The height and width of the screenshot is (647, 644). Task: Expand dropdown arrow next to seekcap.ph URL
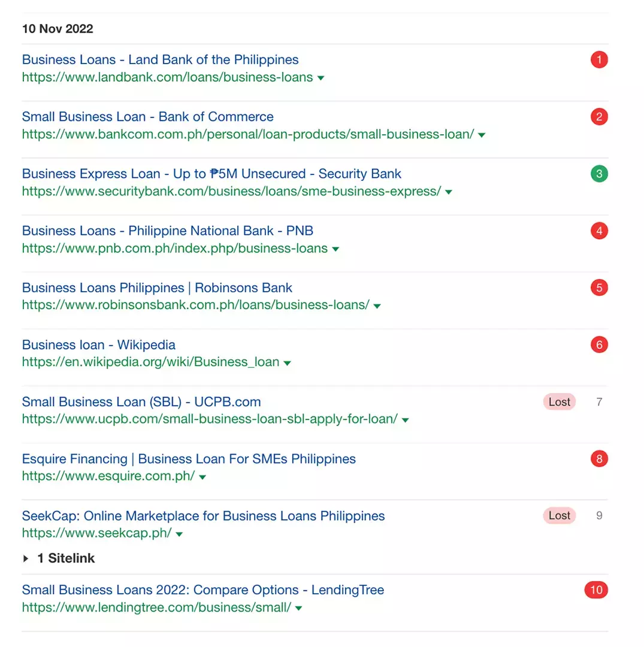[179, 534]
